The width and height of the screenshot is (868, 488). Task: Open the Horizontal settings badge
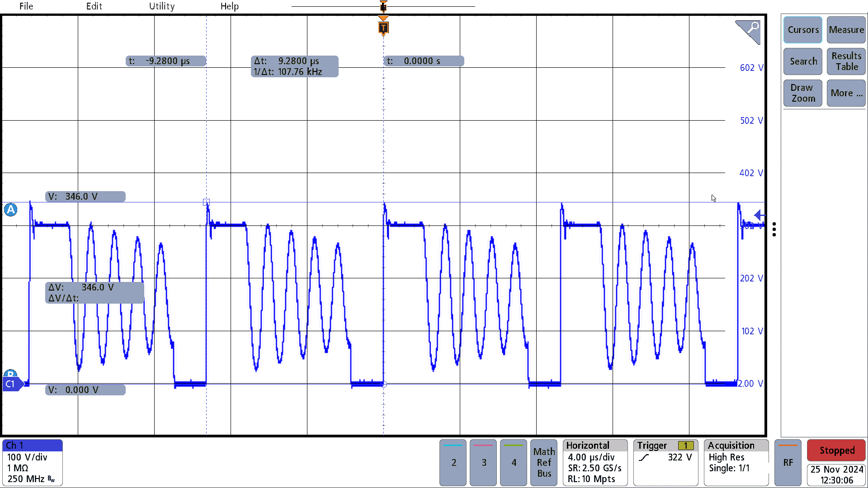pyautogui.click(x=595, y=463)
